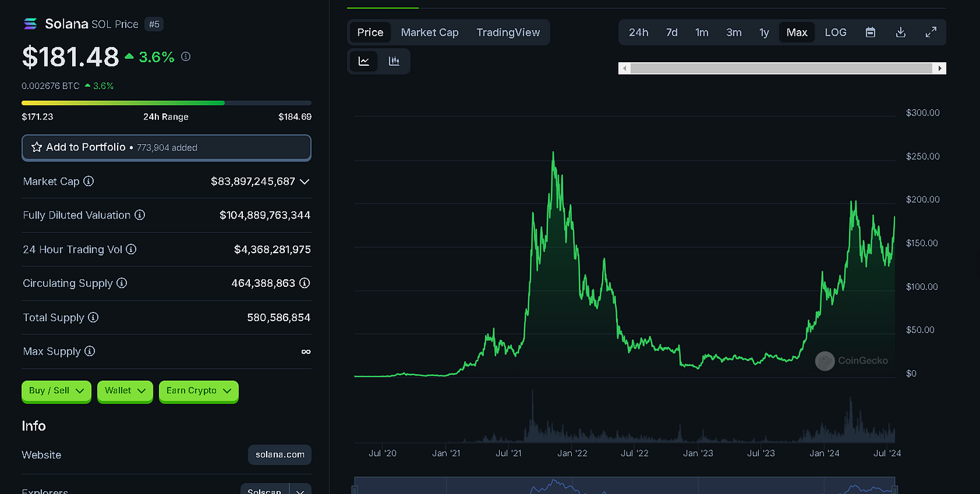Toggle LOG scale on chart
This screenshot has height=494, width=980.
[x=836, y=32]
